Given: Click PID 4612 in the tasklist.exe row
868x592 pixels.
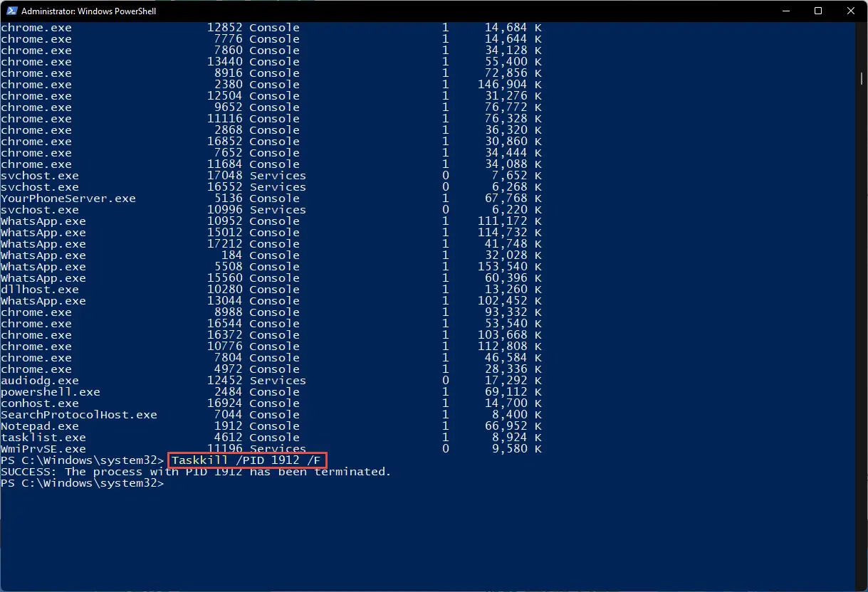Looking at the screenshot, I should coord(228,438).
